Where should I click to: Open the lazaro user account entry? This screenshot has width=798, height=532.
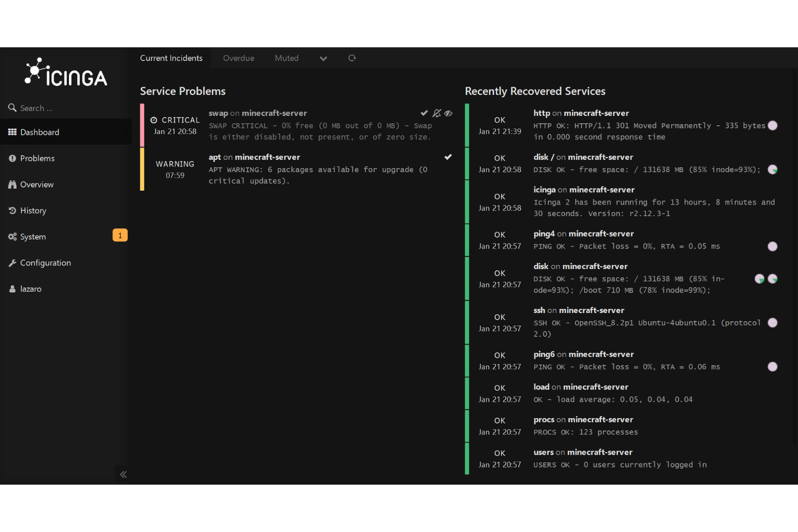[x=30, y=288]
